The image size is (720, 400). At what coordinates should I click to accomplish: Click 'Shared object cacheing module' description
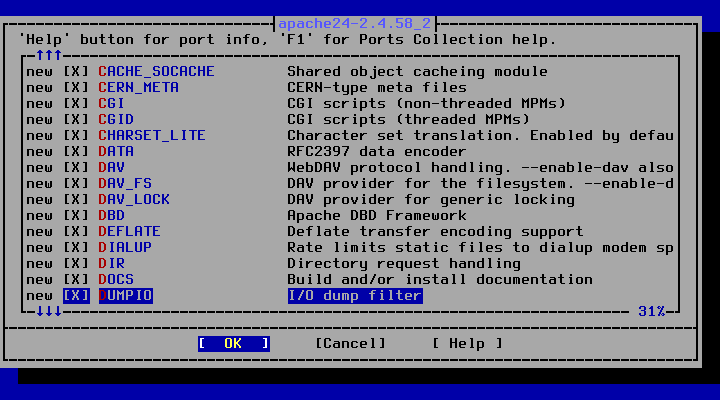click(417, 72)
